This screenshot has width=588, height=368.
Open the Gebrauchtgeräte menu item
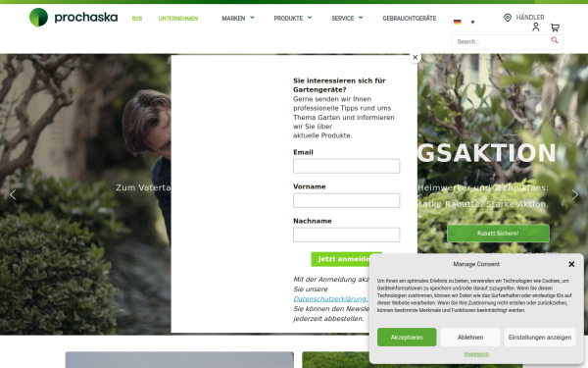[x=409, y=18]
